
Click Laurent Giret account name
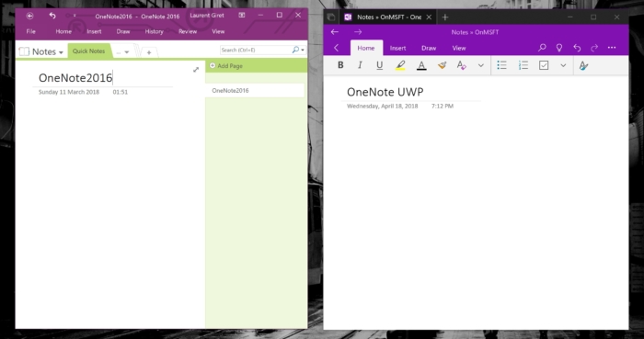[207, 16]
